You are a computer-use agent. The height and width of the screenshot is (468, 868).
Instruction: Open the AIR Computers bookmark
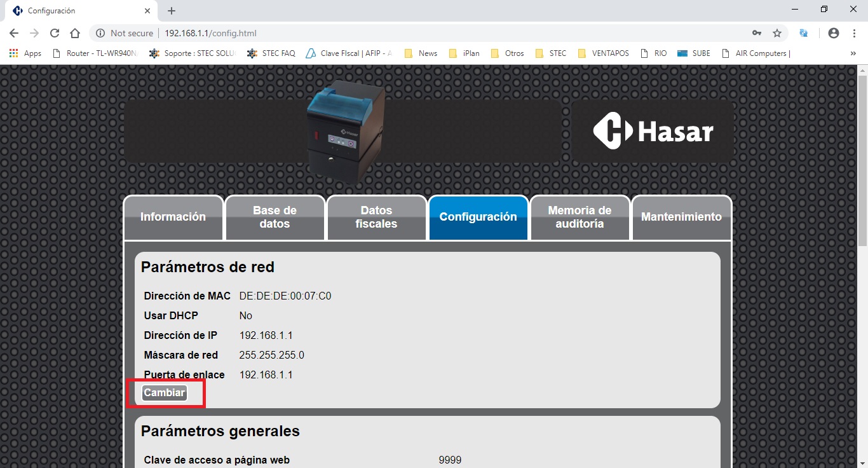[x=756, y=53]
